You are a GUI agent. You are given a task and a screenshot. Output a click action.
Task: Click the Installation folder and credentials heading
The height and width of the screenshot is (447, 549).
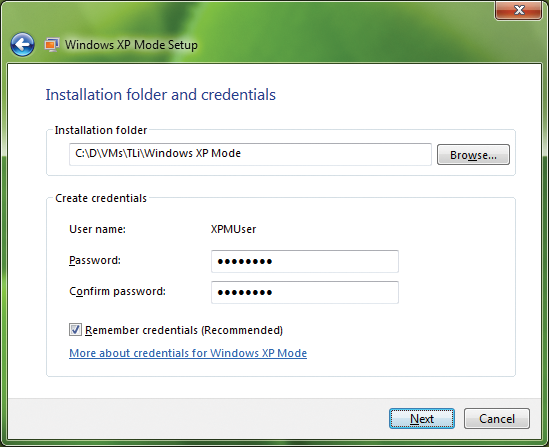click(x=161, y=95)
